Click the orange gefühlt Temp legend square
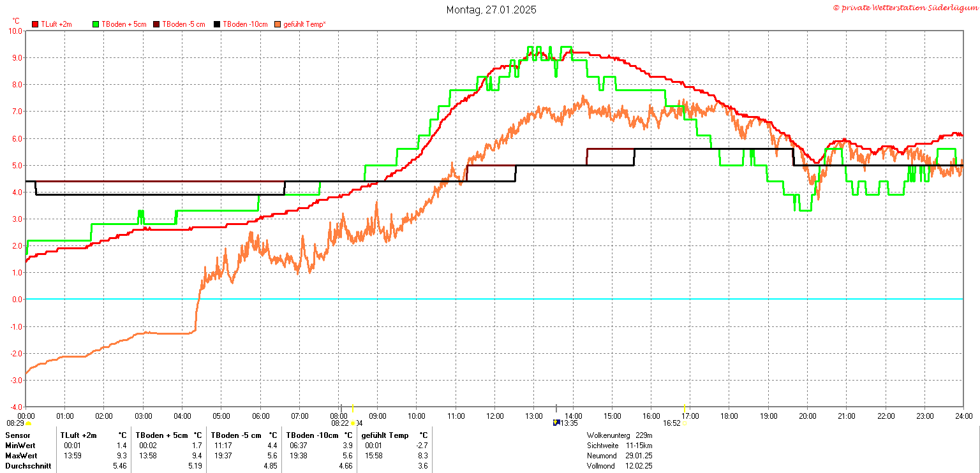Screen dimensions: 980x473 pos(278,24)
